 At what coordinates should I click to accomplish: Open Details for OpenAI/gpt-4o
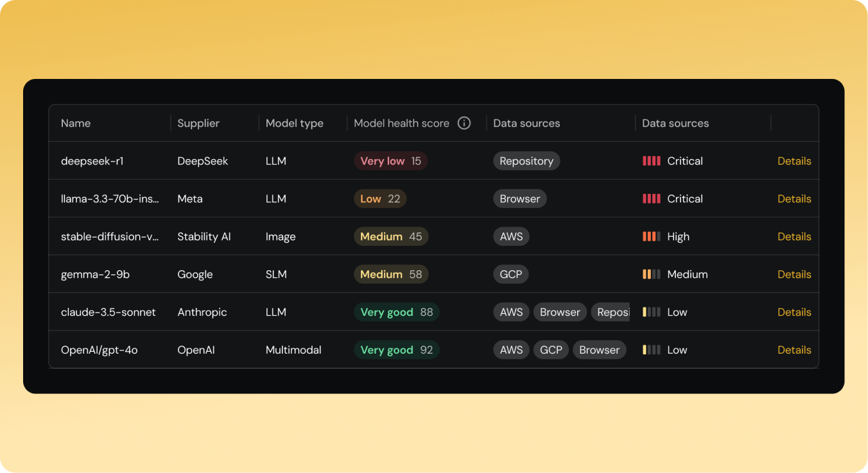coord(794,350)
